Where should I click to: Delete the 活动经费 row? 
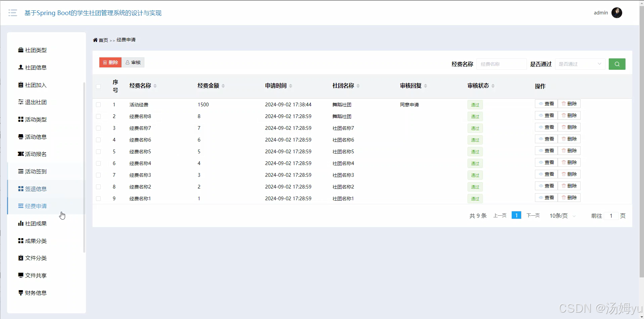coord(569,104)
